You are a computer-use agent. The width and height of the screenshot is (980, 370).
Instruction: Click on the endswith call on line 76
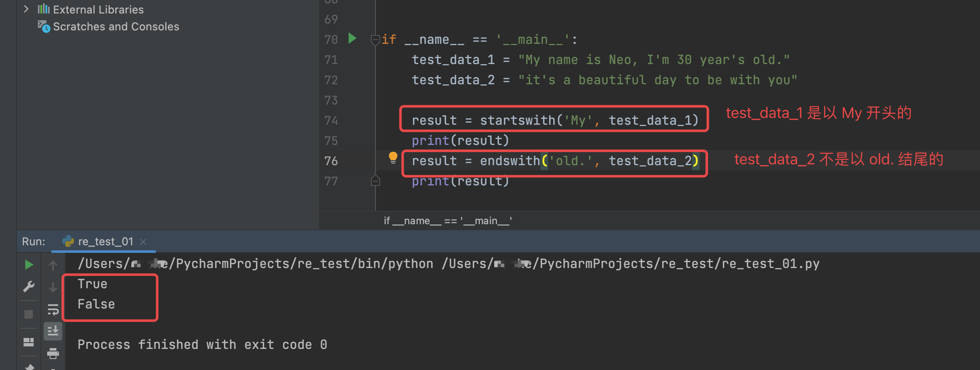click(589, 161)
